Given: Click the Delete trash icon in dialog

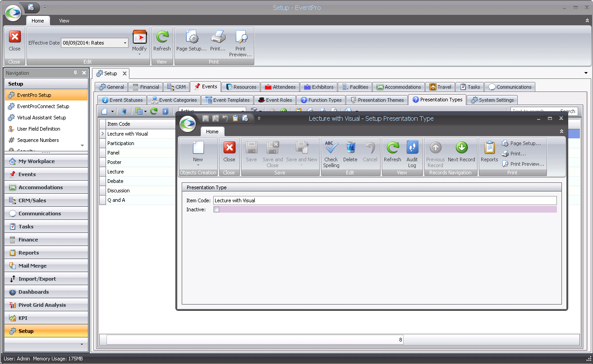Looking at the screenshot, I should click(x=350, y=148).
